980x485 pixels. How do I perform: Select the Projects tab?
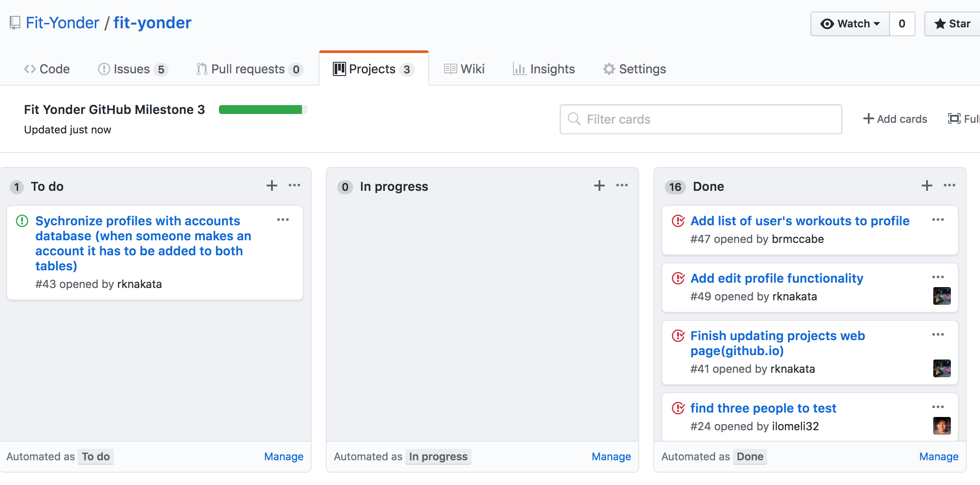tap(373, 69)
